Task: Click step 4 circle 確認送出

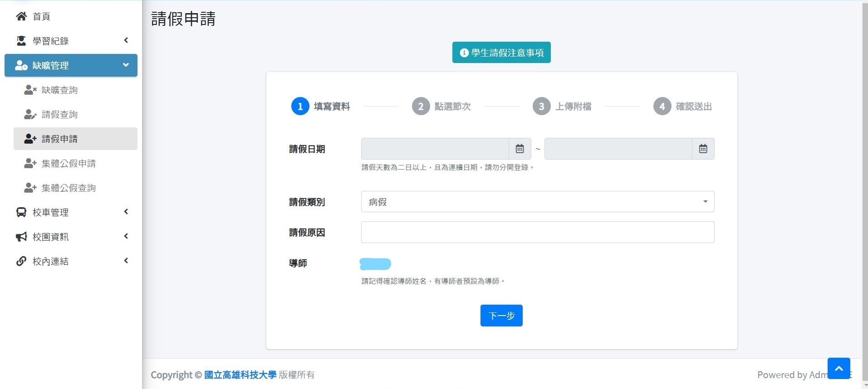Action: (662, 107)
